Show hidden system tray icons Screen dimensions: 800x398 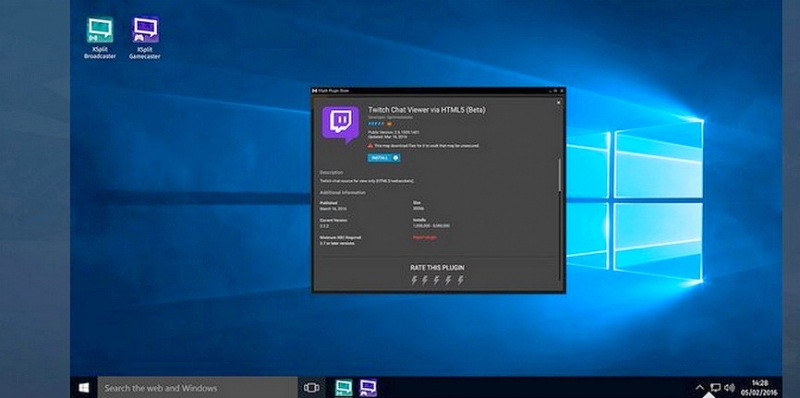tap(699, 388)
